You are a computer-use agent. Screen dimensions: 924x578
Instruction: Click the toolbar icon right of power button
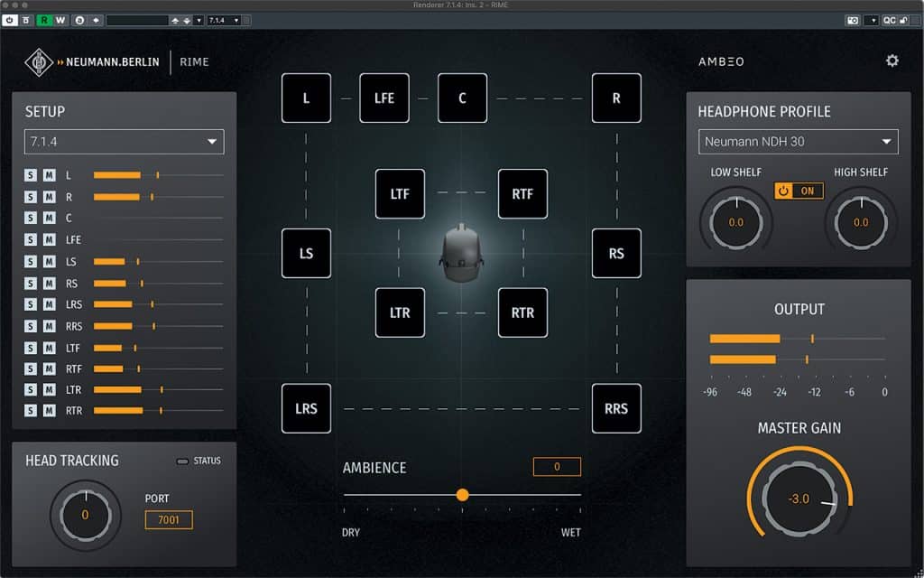tap(26, 21)
